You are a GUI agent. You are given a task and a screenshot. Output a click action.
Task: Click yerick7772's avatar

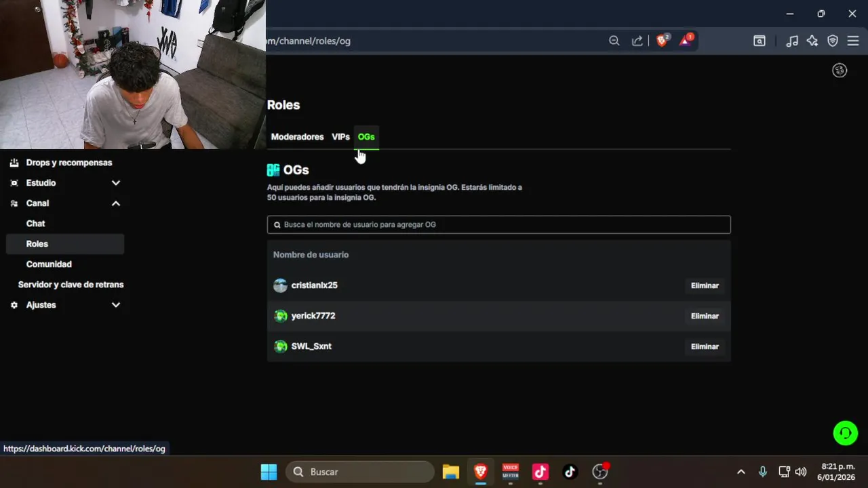[280, 316]
